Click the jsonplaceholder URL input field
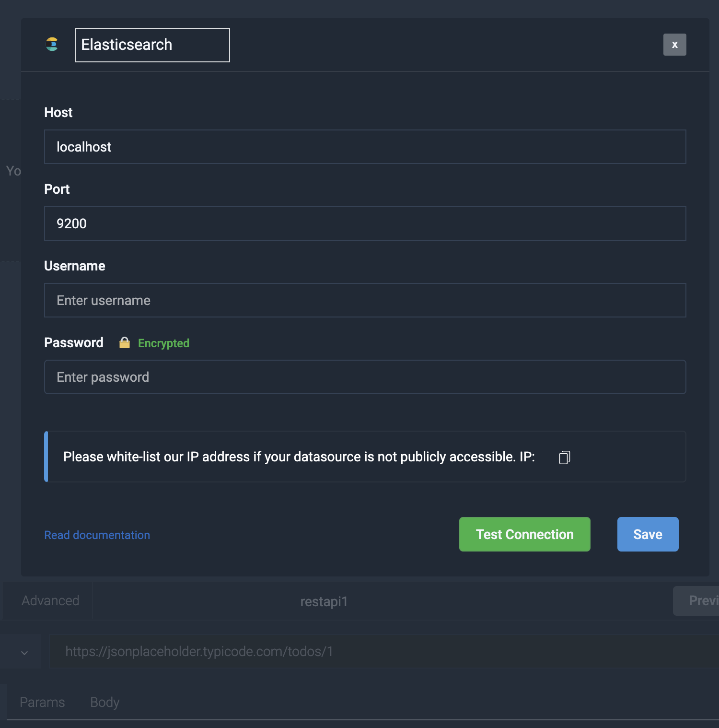The width and height of the screenshot is (719, 728). pyautogui.click(x=383, y=651)
